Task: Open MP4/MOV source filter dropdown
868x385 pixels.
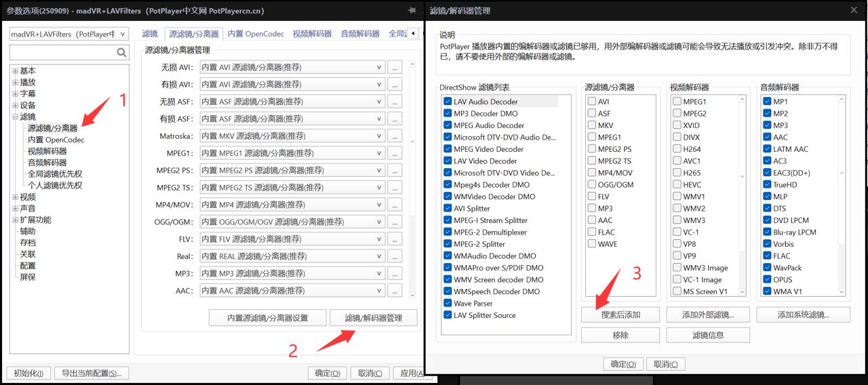Action: point(292,205)
